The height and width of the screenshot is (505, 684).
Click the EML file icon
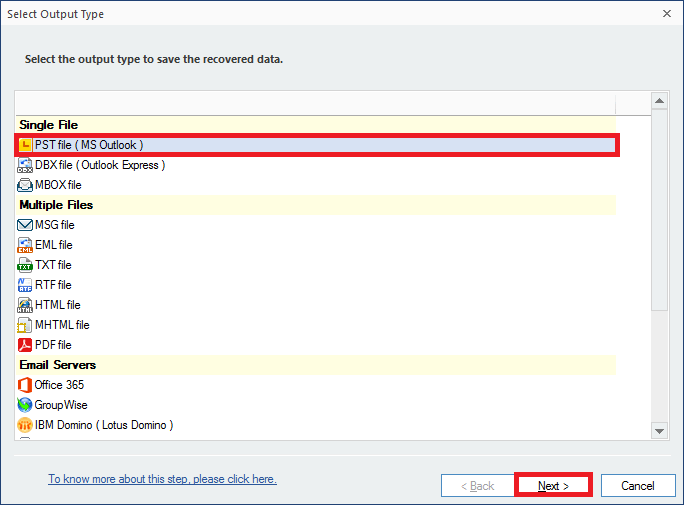(x=25, y=245)
